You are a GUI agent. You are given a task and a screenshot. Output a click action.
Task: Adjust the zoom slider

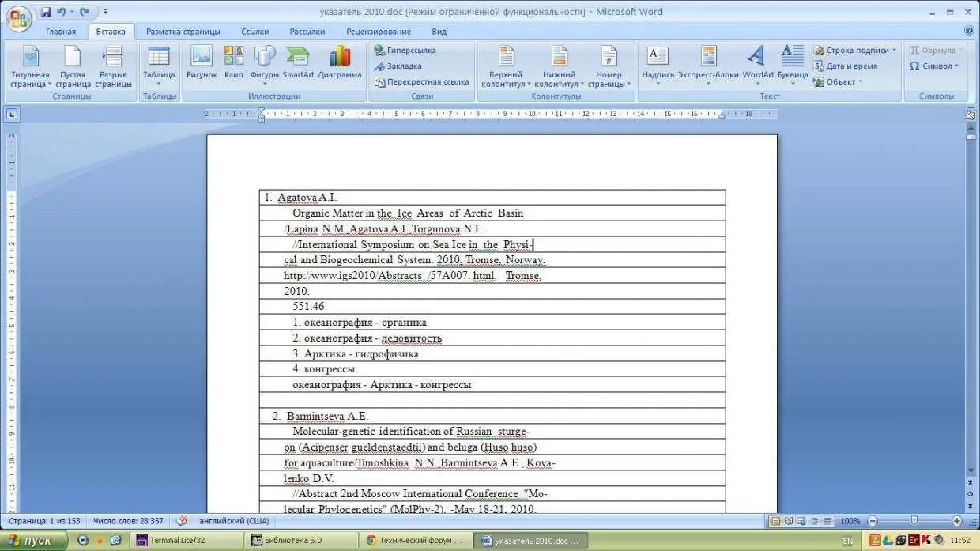(x=914, y=521)
